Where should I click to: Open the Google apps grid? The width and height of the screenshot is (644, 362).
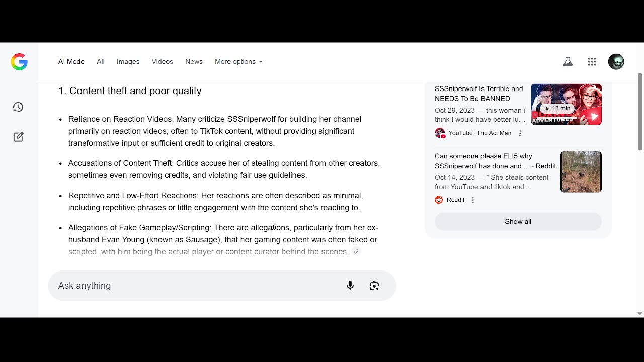coord(592,62)
